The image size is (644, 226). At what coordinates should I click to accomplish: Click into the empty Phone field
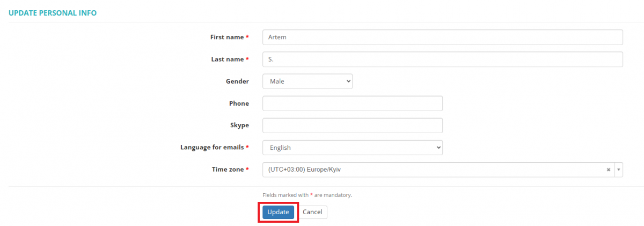point(353,103)
